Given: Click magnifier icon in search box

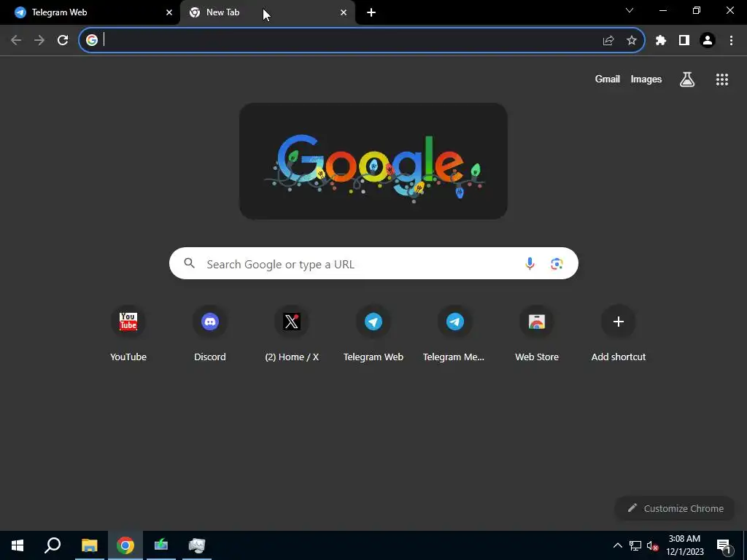Looking at the screenshot, I should coord(190,263).
